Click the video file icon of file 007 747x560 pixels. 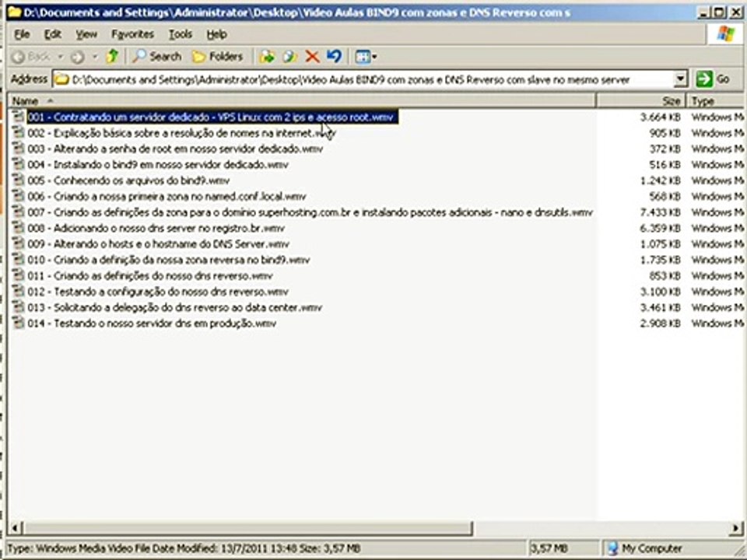[x=18, y=212]
